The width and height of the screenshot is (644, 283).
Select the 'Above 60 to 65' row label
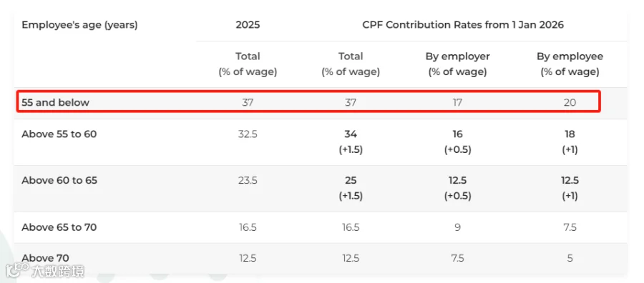pyautogui.click(x=59, y=181)
